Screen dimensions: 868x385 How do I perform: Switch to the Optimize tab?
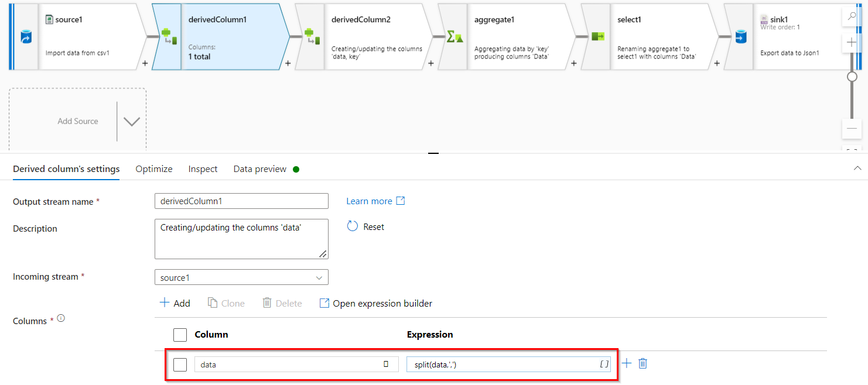coord(154,169)
